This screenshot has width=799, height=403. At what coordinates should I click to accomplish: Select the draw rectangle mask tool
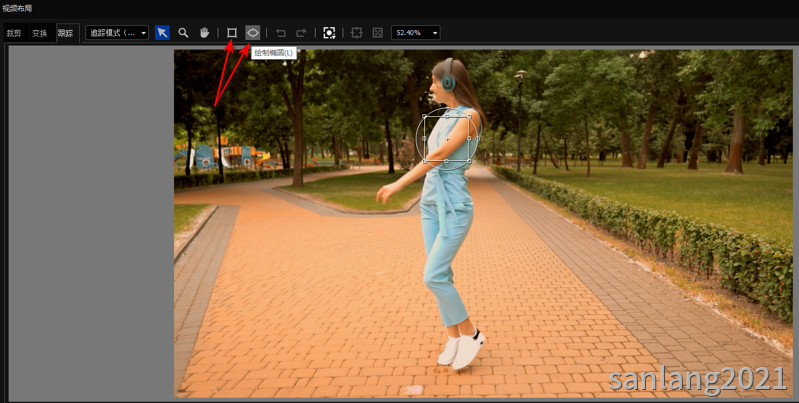click(x=232, y=33)
